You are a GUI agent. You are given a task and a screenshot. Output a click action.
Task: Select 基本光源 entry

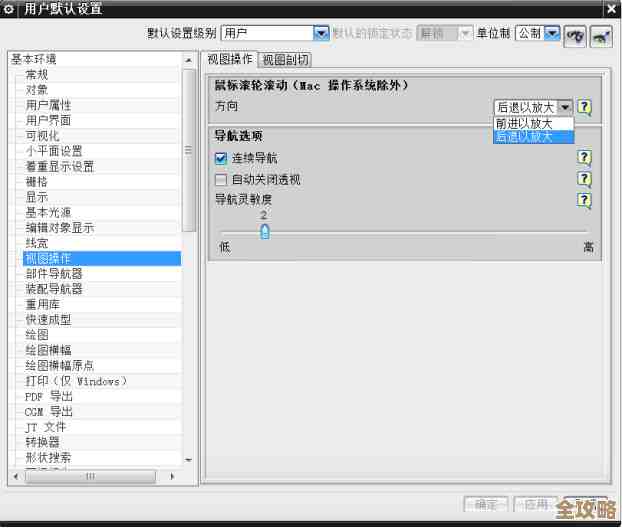point(48,212)
